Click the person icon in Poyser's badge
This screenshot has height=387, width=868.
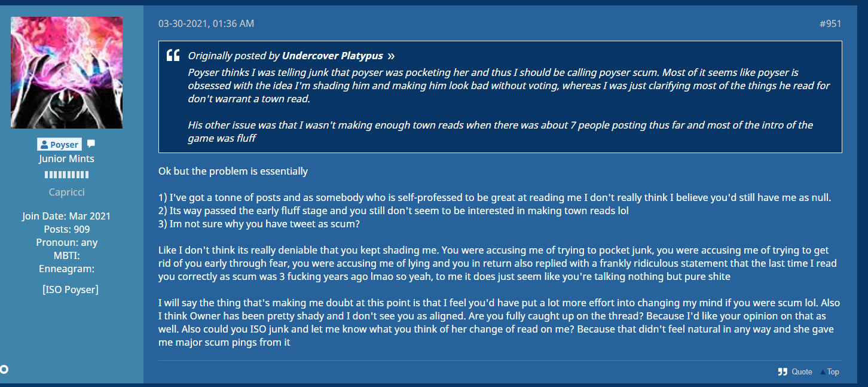coord(44,145)
